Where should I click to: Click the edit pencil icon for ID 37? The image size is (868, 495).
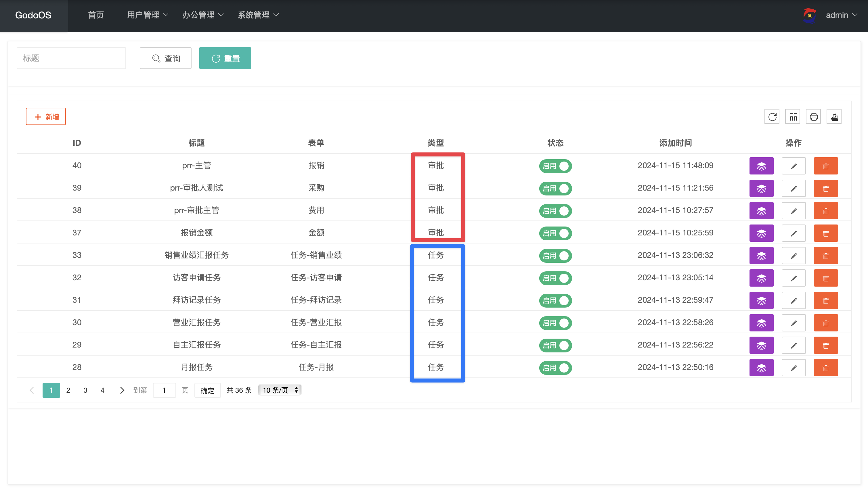794,233
